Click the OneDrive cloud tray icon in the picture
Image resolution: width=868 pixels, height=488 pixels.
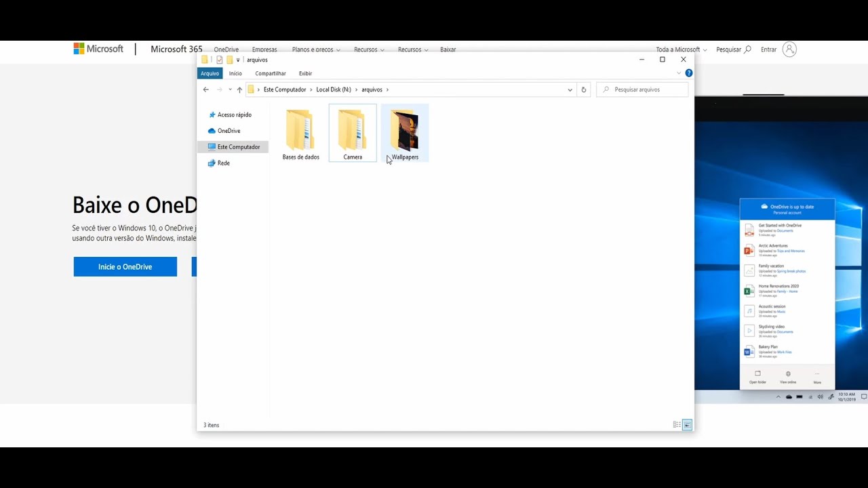point(789,396)
